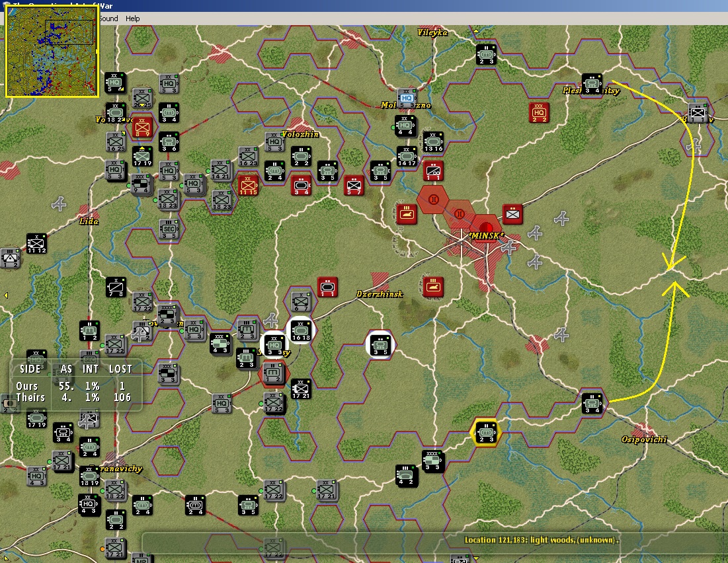Image resolution: width=728 pixels, height=563 pixels.
Task: Select corps unit 9 4
Action: coord(141,185)
